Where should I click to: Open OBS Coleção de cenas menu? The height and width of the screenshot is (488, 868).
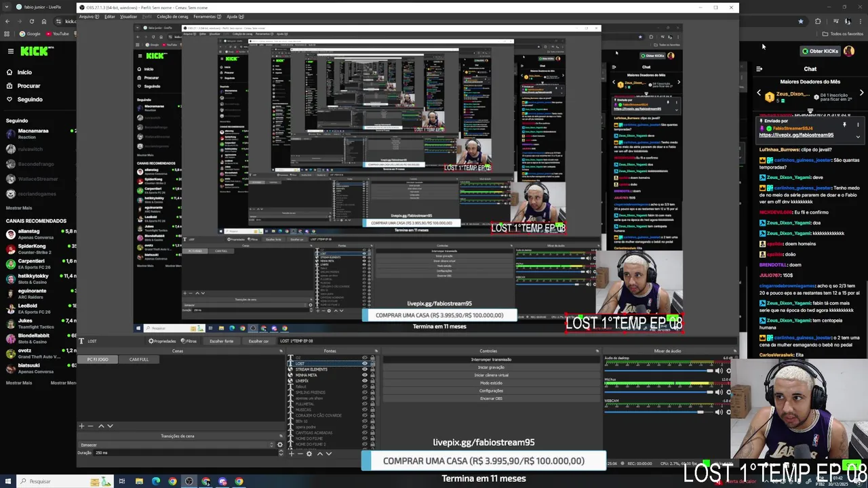click(x=173, y=16)
